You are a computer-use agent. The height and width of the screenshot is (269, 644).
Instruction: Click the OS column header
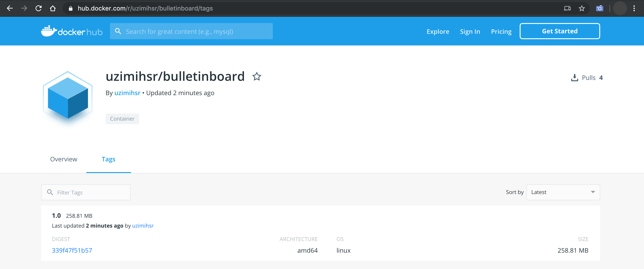(x=340, y=239)
